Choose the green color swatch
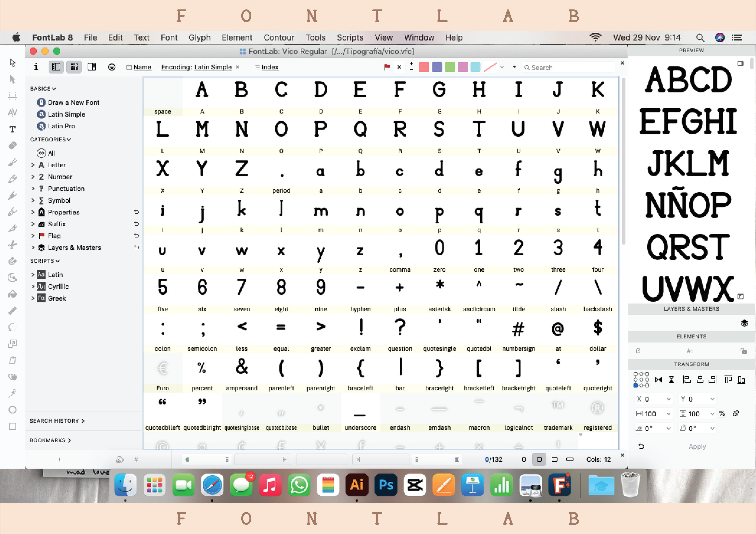The image size is (756, 534). tap(450, 67)
